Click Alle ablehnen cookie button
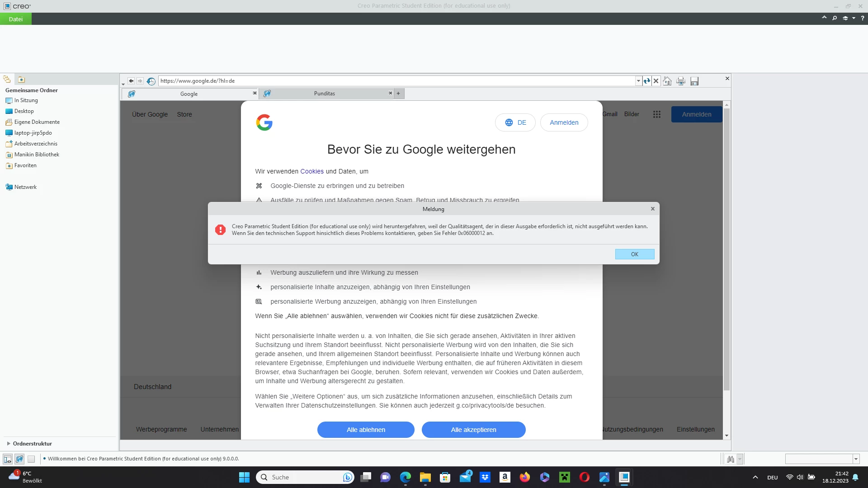 [366, 430]
